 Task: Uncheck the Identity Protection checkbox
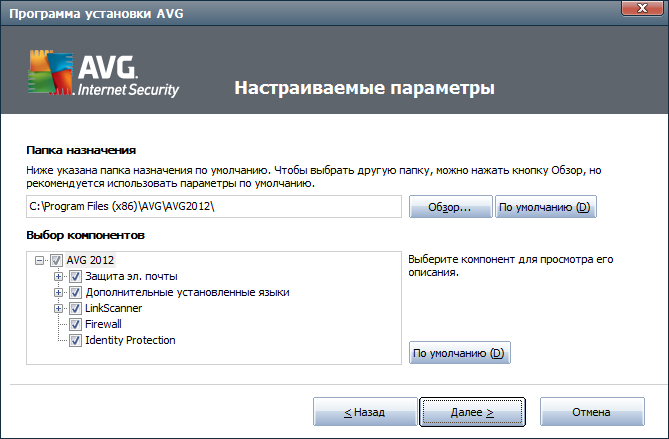(76, 340)
